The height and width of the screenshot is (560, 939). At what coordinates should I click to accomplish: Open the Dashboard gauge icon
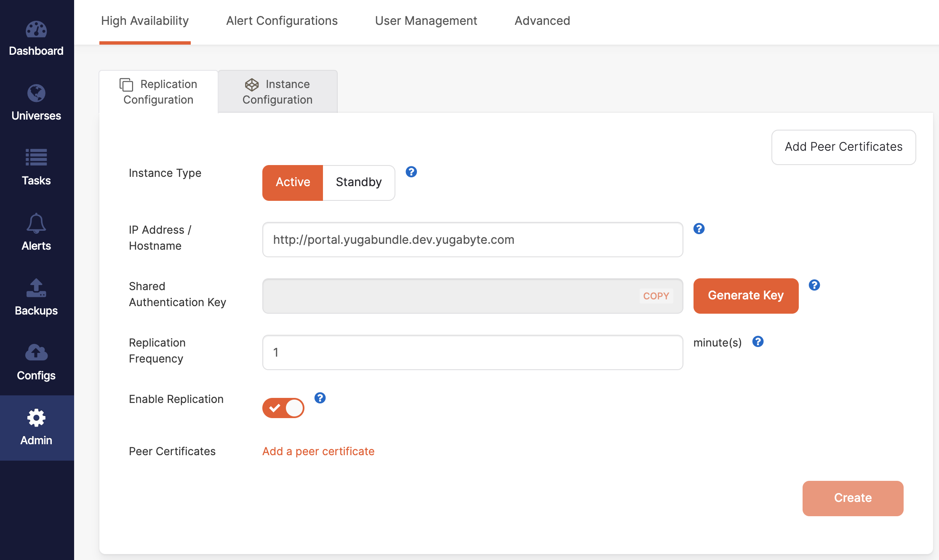(36, 29)
